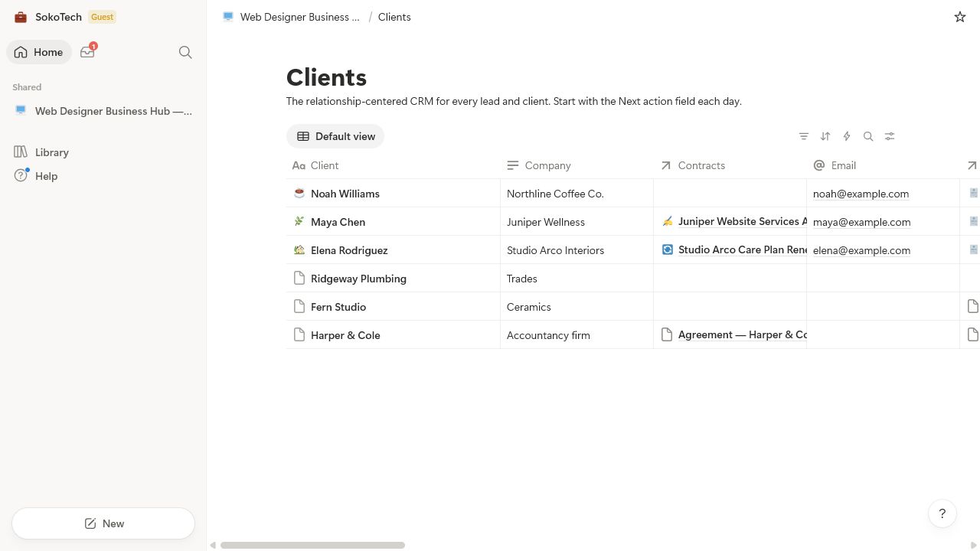Click the filter icon above table
980x551 pixels.
pos(804,136)
